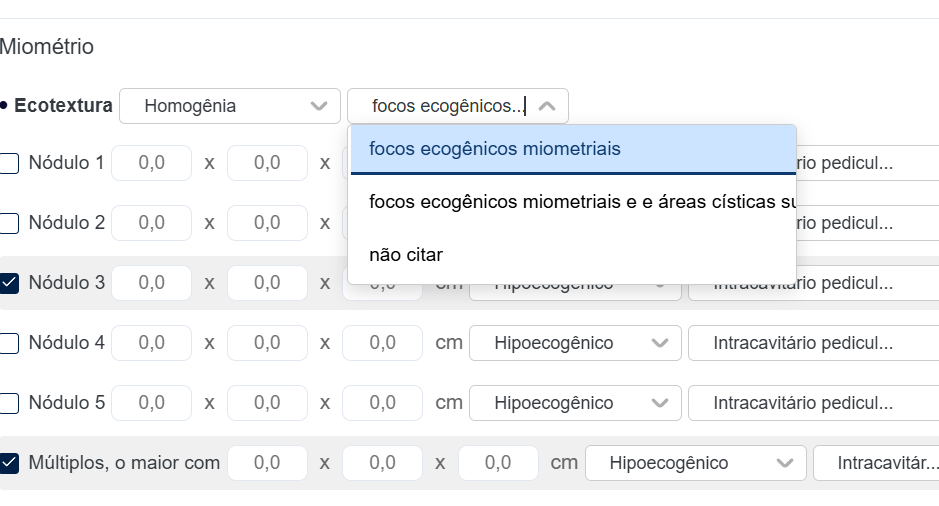Tick the Nódulo 4 checkbox
This screenshot has width=939, height=506.
click(10, 343)
